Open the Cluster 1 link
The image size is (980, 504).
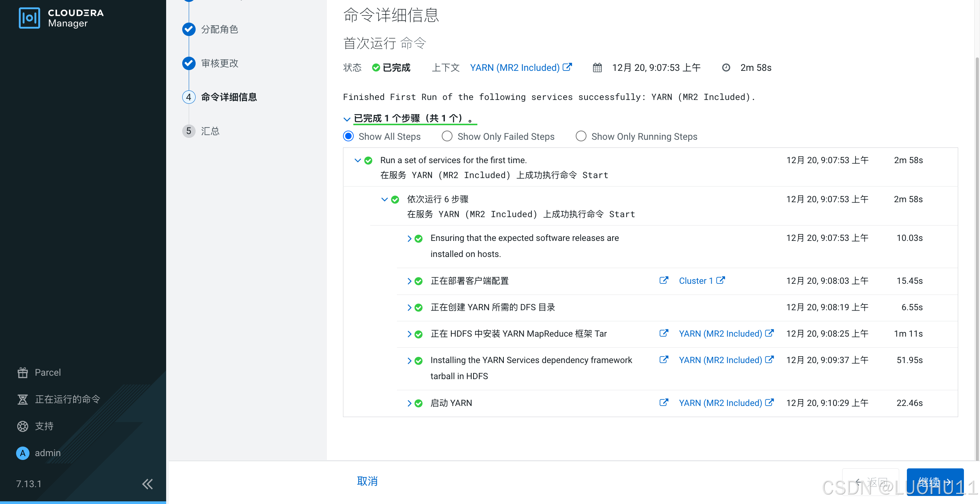(x=696, y=281)
